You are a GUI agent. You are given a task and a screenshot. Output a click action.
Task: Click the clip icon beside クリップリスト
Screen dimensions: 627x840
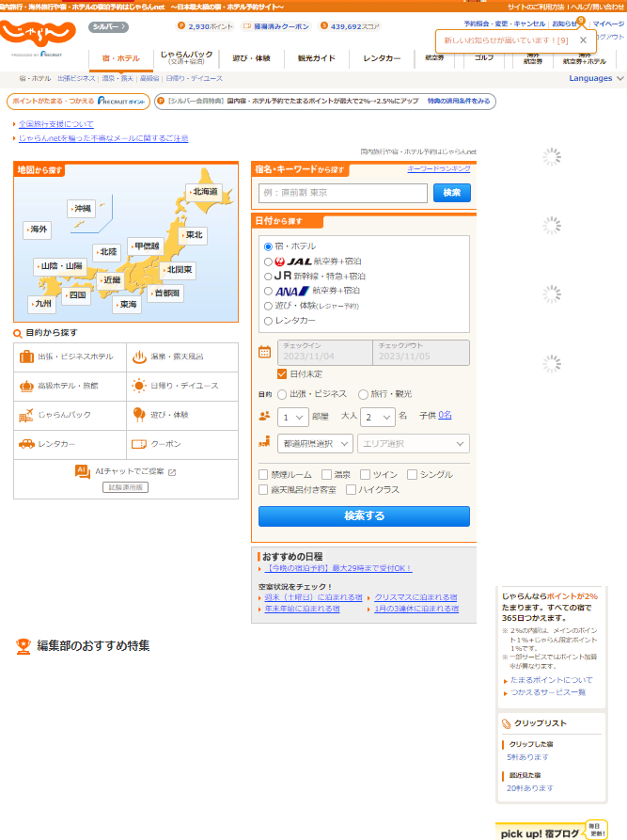(507, 723)
